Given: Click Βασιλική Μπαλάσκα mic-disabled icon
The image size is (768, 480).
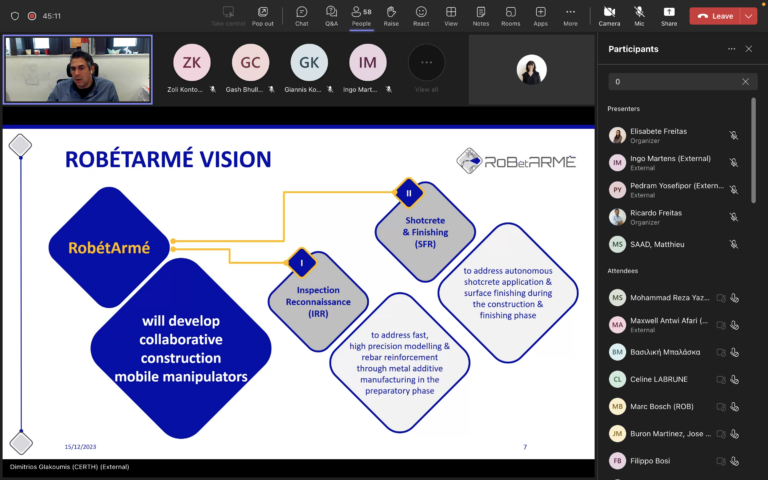Looking at the screenshot, I should pos(734,352).
